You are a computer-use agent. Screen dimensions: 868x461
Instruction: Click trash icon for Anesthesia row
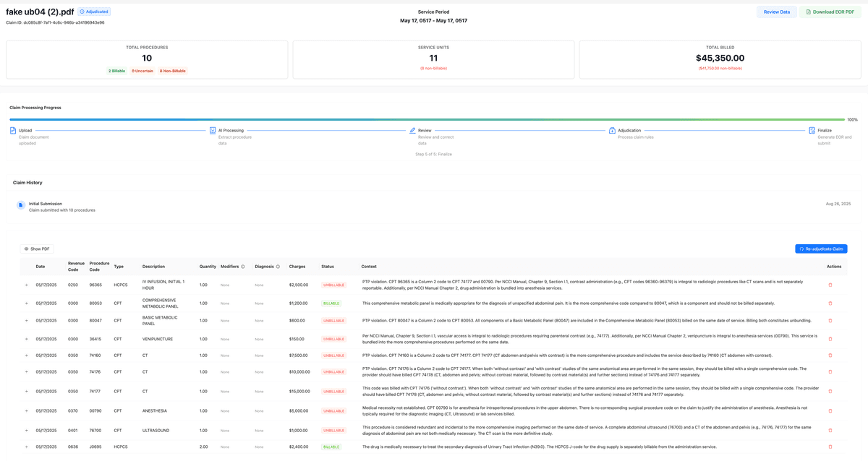click(830, 411)
